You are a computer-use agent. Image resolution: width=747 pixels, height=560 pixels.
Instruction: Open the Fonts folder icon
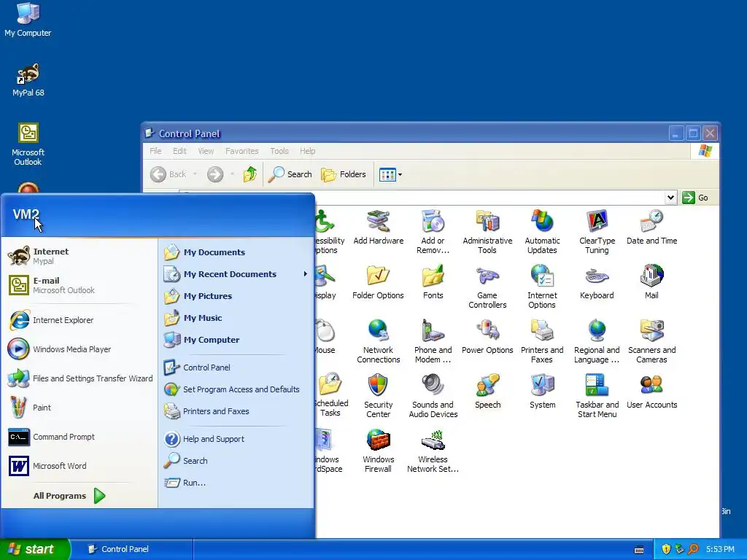(x=433, y=283)
